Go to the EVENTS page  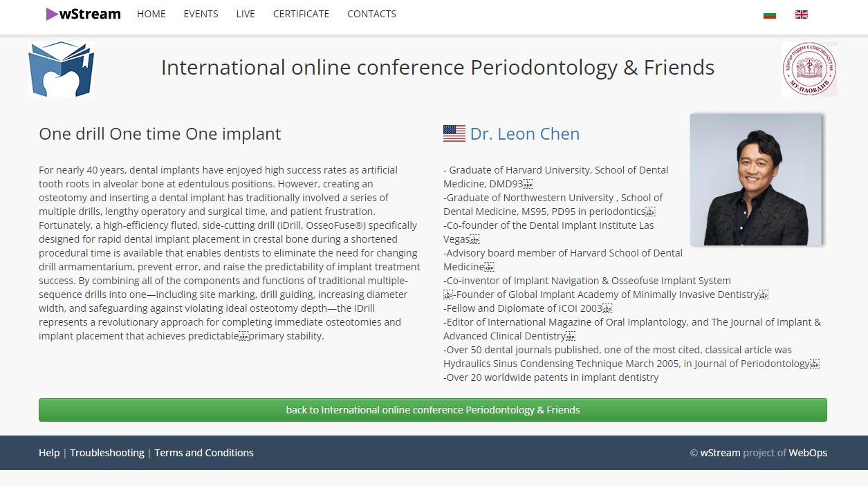pos(201,14)
